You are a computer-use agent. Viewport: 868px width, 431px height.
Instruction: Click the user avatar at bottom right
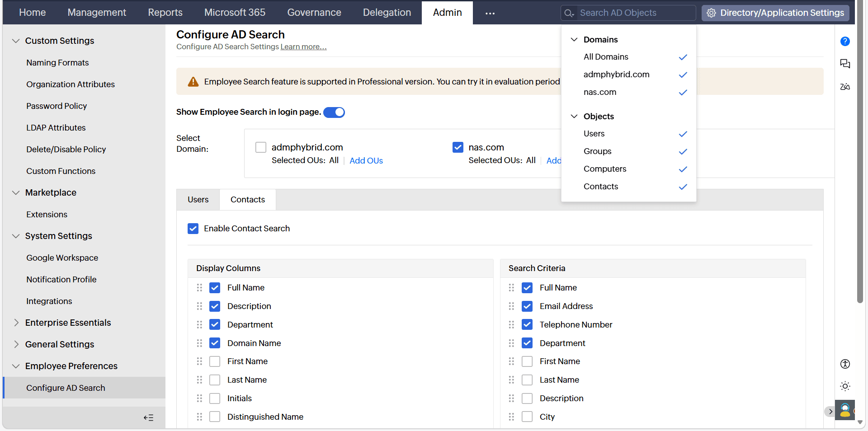click(846, 410)
